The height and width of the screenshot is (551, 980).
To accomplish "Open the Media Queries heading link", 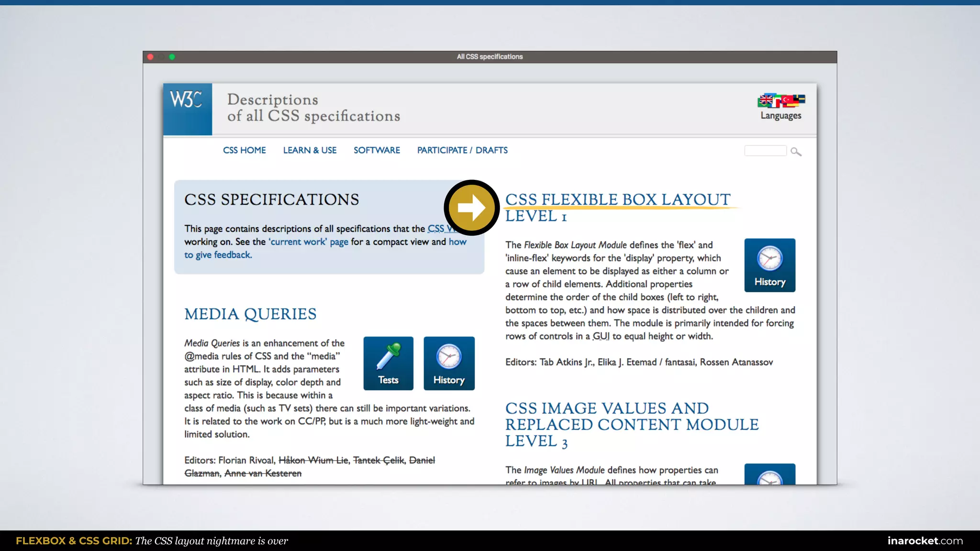I will tap(250, 314).
